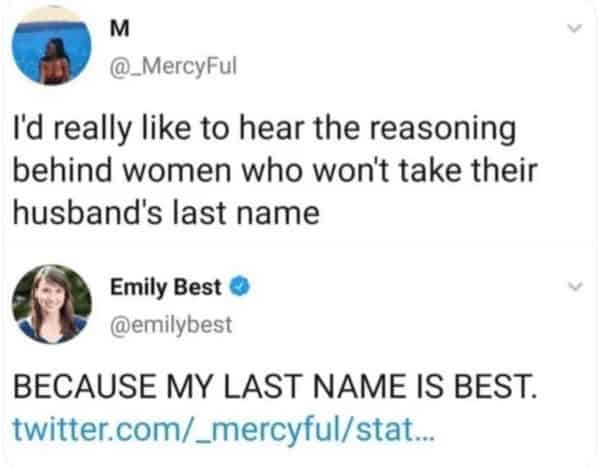This screenshot has height=467, width=599.
Task: Click the line "husband's last name"
Action: point(166,212)
